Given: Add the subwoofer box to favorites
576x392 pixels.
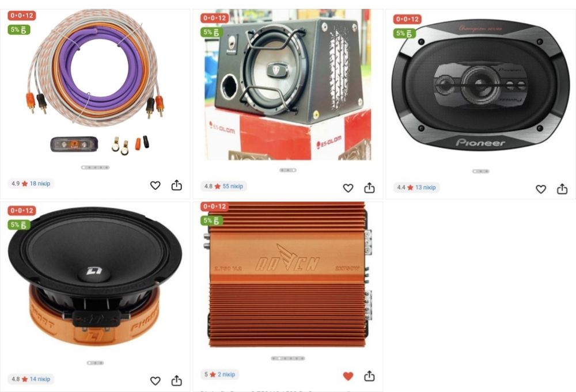Looking at the screenshot, I should 348,188.
